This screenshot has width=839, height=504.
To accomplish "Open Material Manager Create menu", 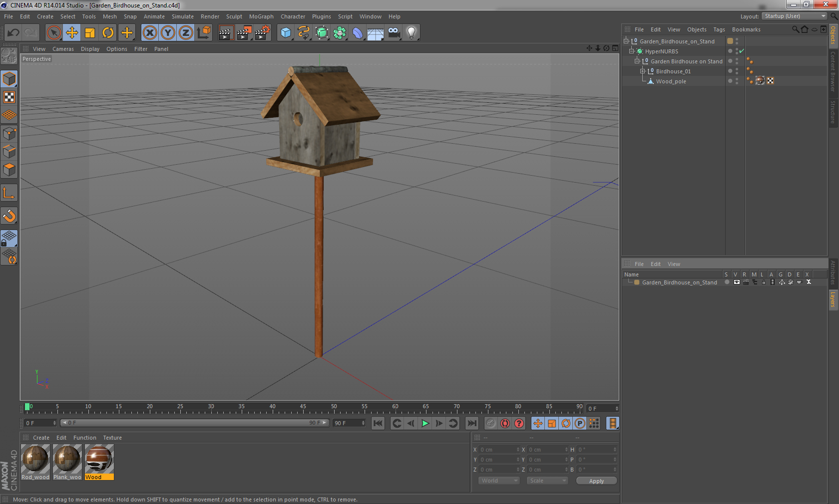I will (x=41, y=438).
